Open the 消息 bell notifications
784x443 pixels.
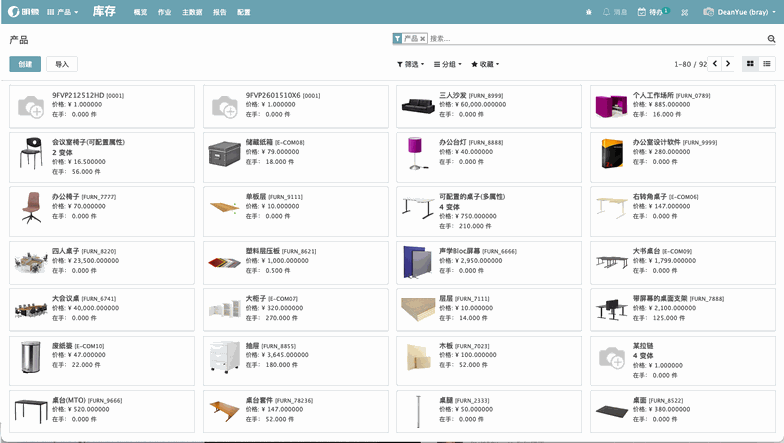coord(615,12)
